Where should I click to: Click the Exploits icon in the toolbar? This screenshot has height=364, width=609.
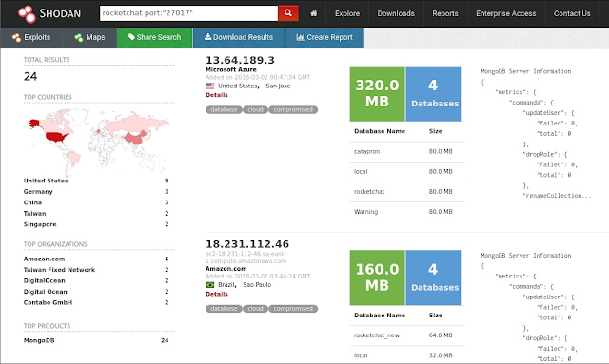[16, 38]
